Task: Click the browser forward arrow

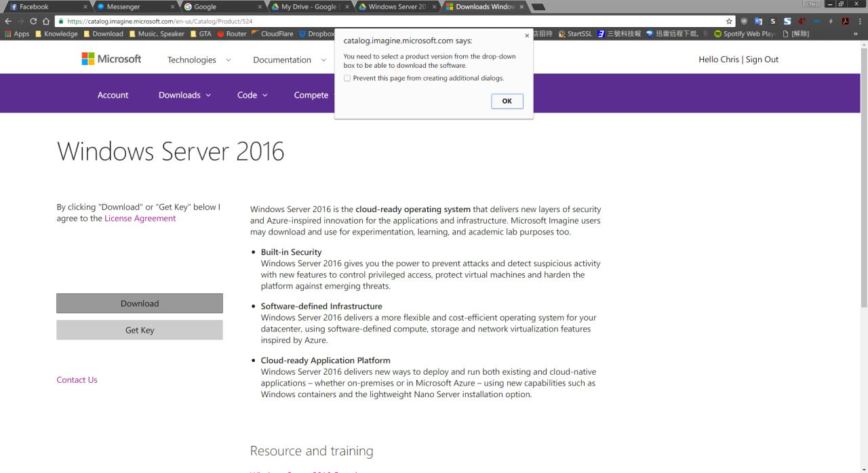Action: point(20,21)
